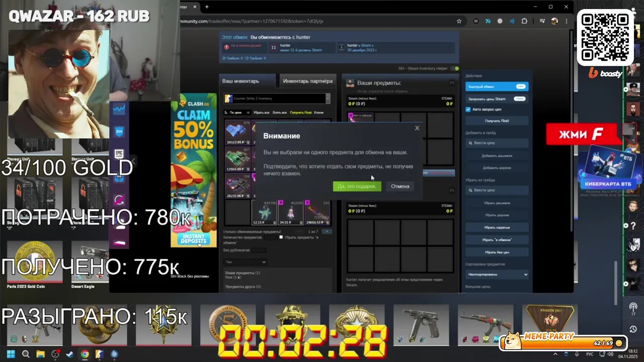
Task: Open the Counter-Strike 2 Inventory dropdown
Action: pyautogui.click(x=277, y=99)
